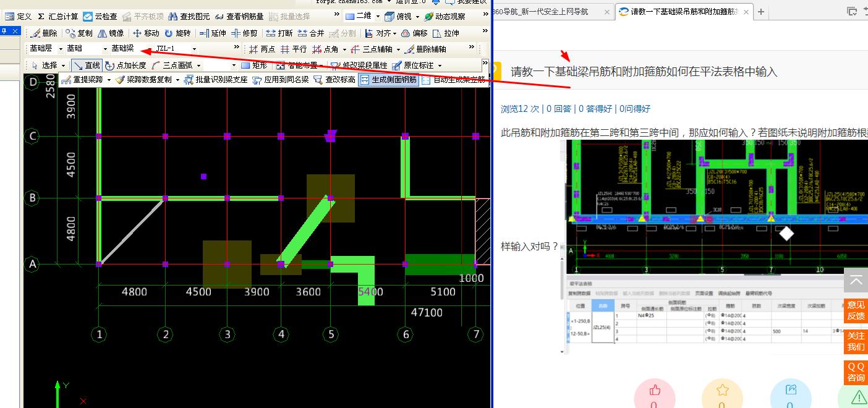
Task: Open 查看钢筋量 rebar quantity view
Action: [x=239, y=17]
